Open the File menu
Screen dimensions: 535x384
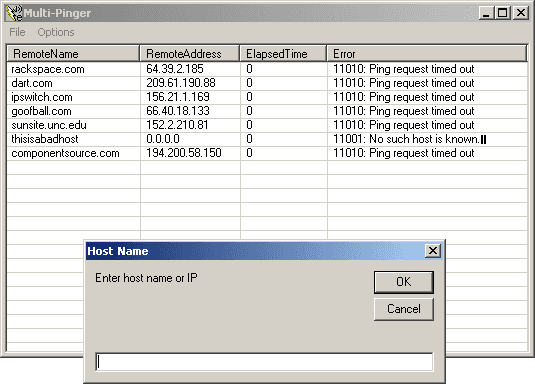(x=17, y=32)
